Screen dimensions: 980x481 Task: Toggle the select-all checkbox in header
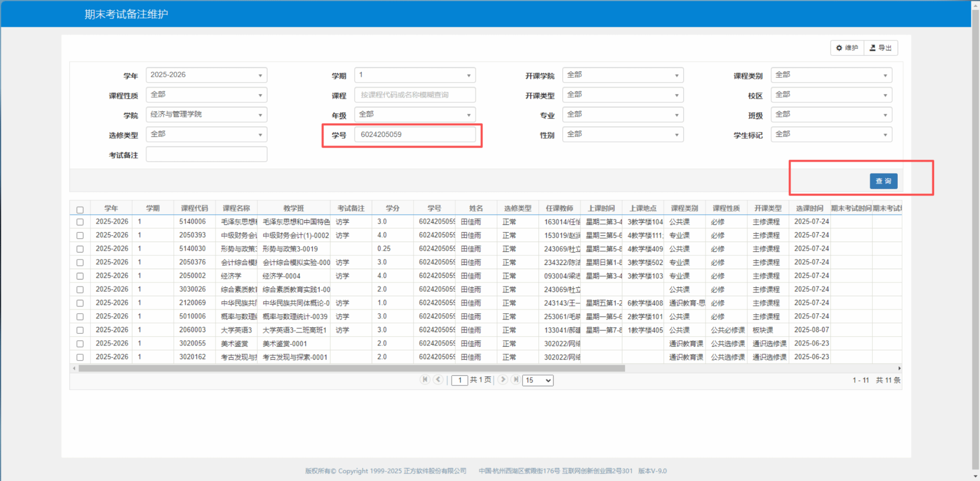click(80, 209)
